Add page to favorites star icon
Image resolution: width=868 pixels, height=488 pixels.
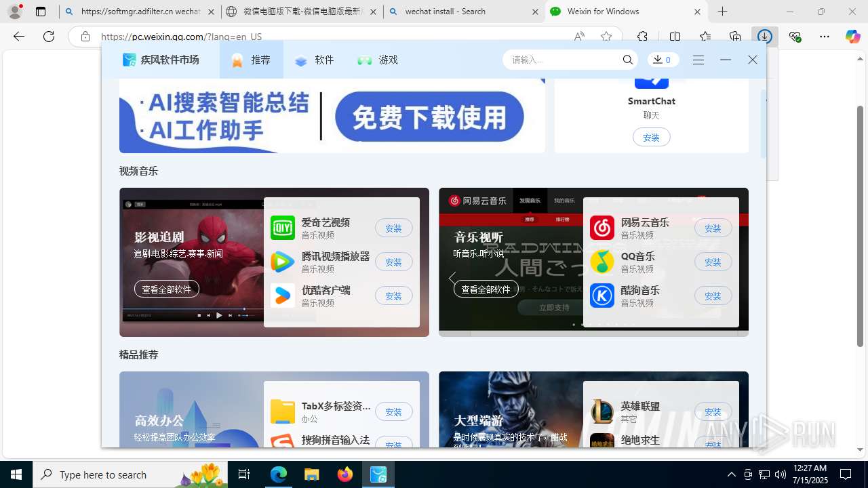click(x=606, y=37)
